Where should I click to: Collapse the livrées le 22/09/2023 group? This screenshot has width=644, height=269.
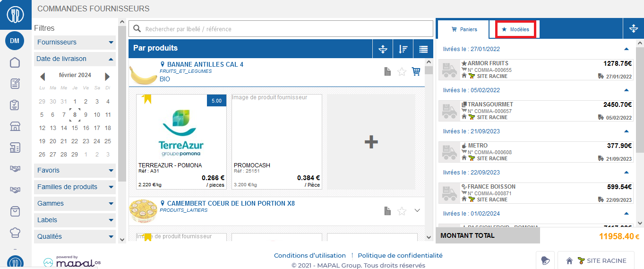(627, 173)
